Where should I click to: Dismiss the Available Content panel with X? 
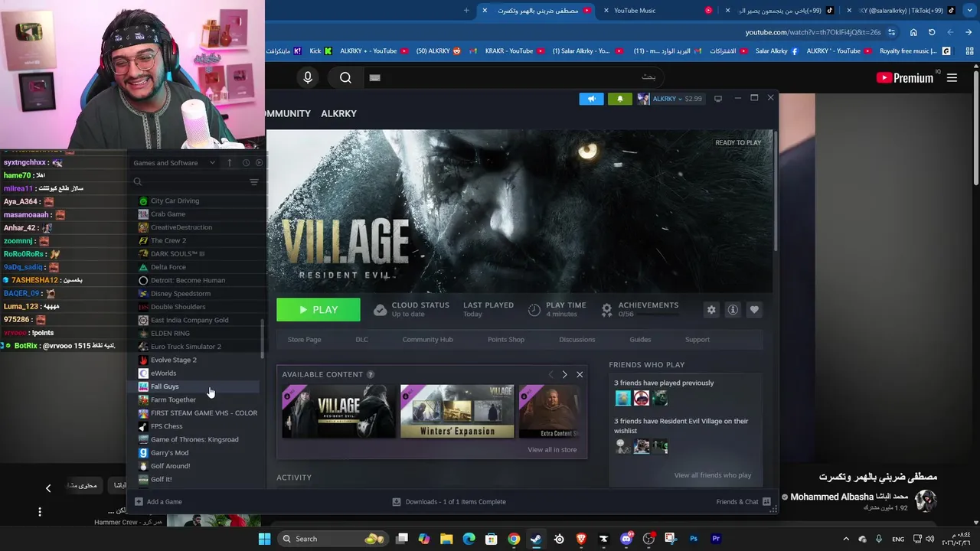coord(580,374)
